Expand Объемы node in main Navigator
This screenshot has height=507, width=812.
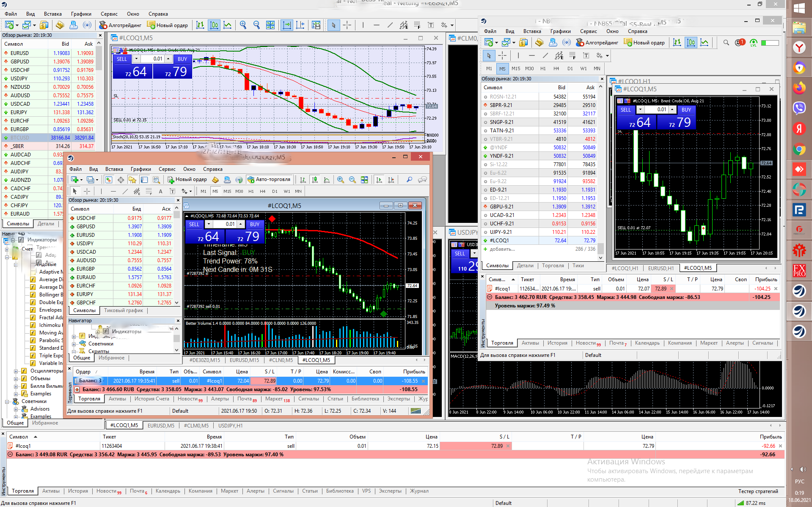pos(16,378)
